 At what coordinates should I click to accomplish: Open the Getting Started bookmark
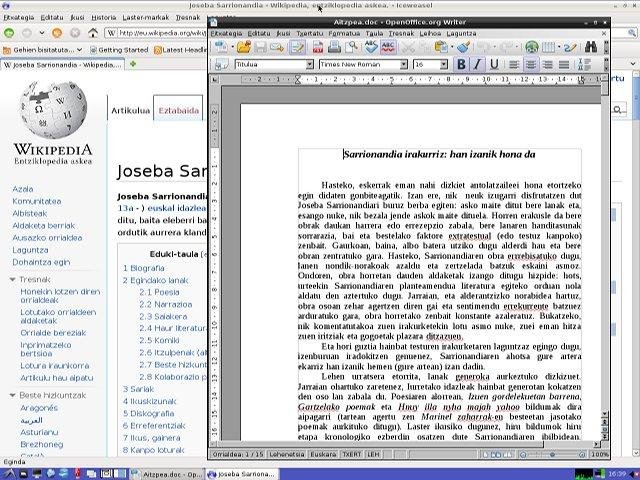(x=119, y=50)
